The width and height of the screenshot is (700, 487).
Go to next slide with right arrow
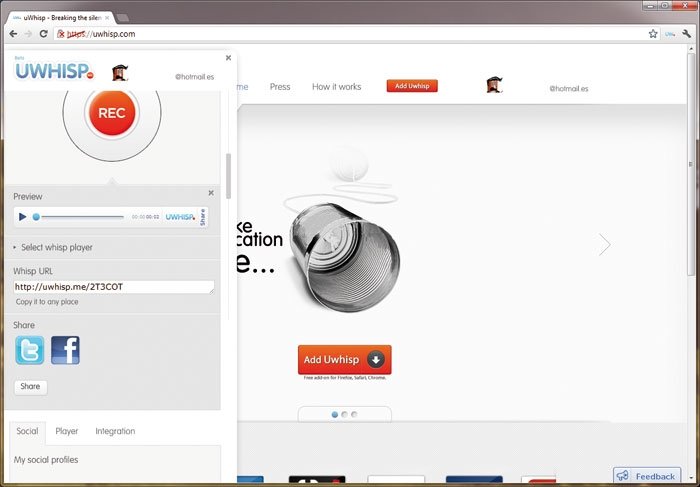pyautogui.click(x=604, y=244)
